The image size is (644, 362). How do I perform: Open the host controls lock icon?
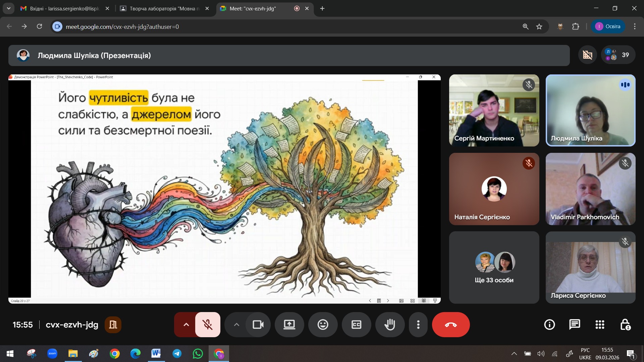click(x=625, y=324)
